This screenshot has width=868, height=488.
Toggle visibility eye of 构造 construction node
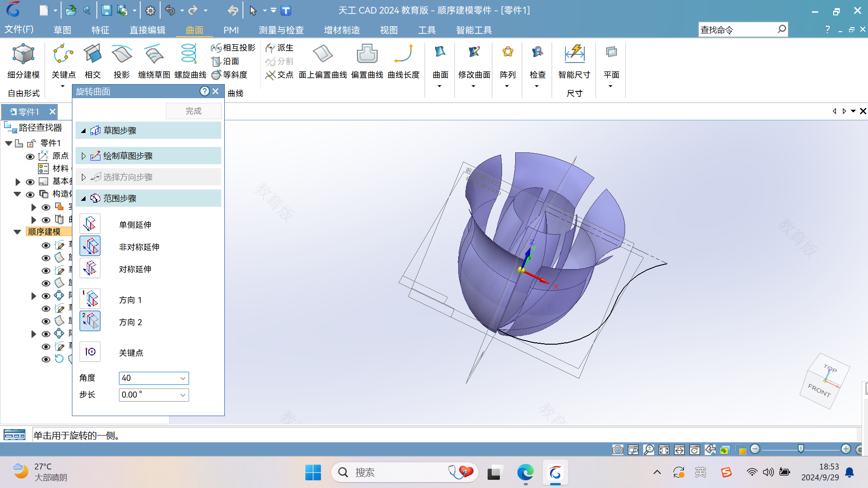[30, 194]
